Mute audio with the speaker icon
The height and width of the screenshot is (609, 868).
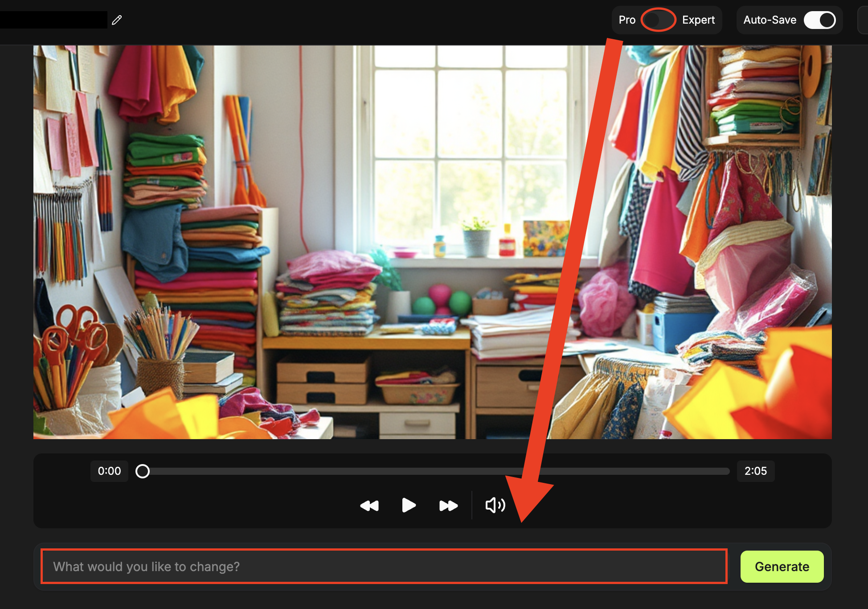(495, 506)
